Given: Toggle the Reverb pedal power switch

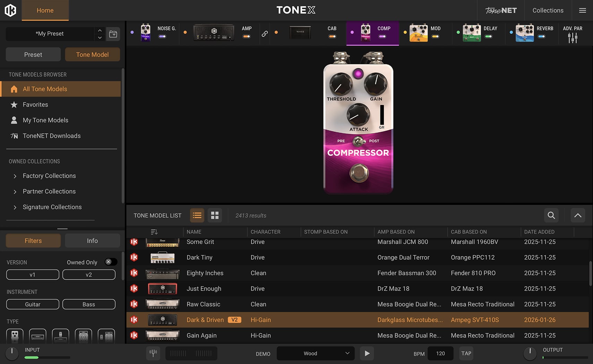Looking at the screenshot, I should pyautogui.click(x=541, y=36).
